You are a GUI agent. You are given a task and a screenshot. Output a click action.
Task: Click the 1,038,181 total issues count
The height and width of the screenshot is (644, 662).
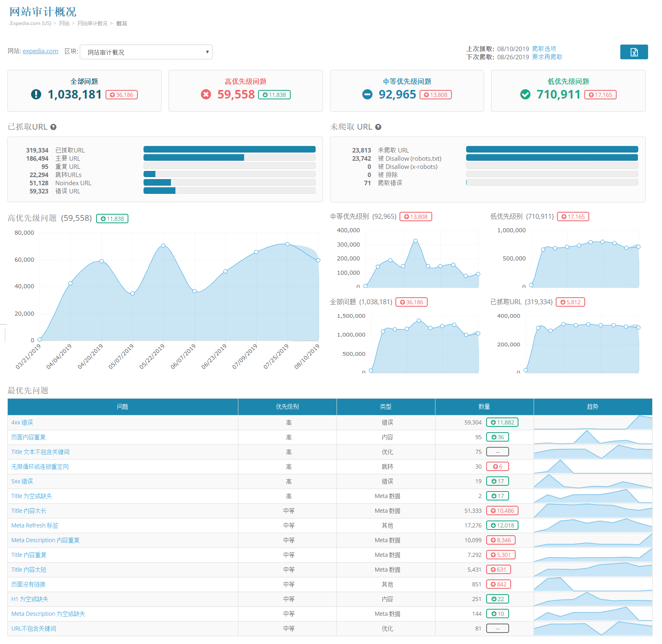[74, 94]
